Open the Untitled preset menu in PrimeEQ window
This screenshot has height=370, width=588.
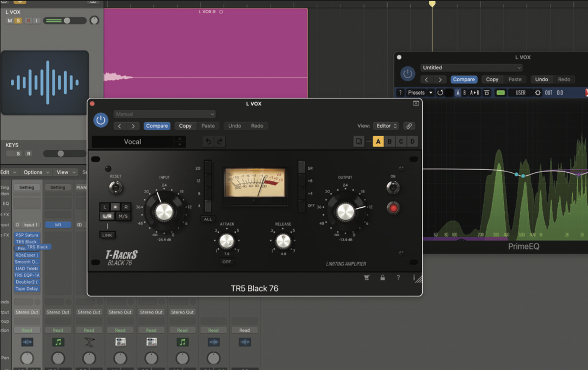[471, 67]
